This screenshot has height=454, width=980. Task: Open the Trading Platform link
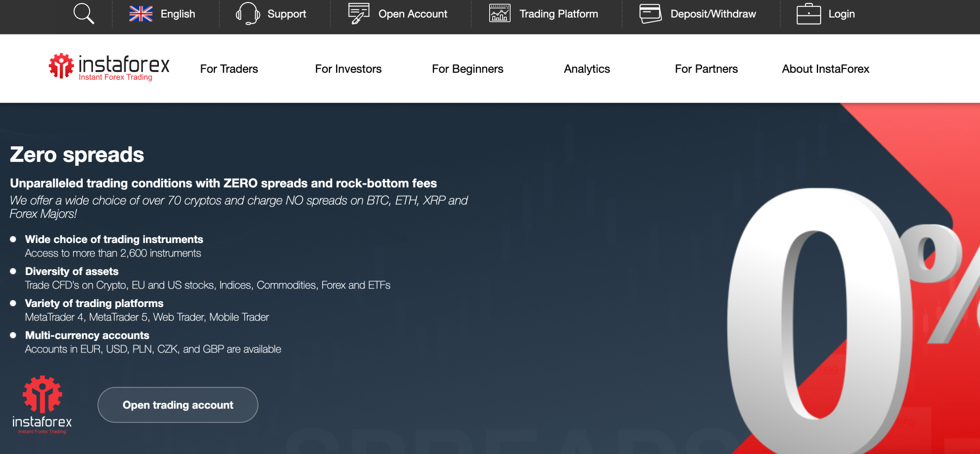pos(559,14)
